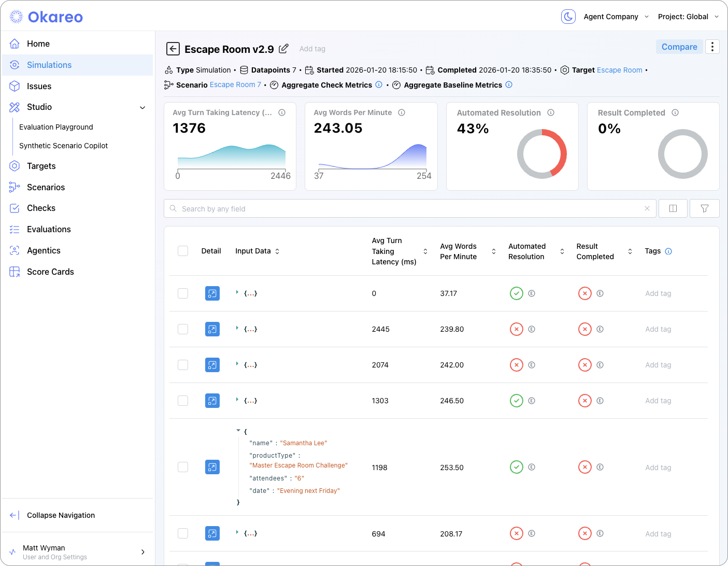Screen dimensions: 728x566
Task: Open the three-dot menu beside Compare
Action: point(712,46)
